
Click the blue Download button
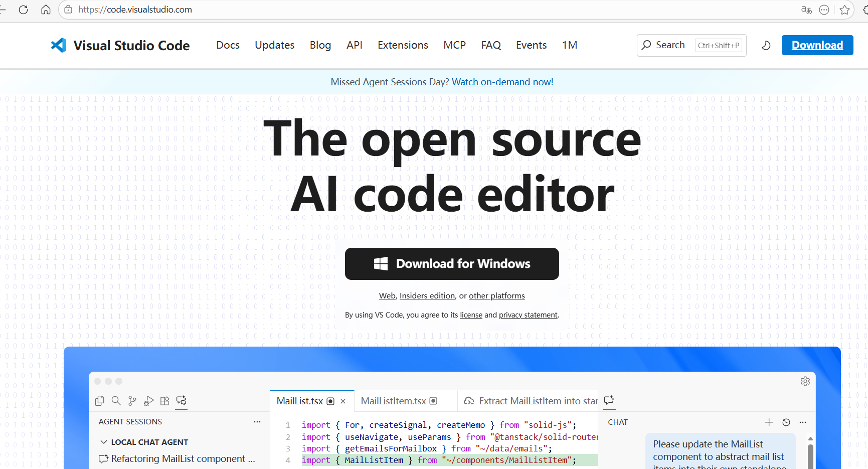tap(817, 45)
